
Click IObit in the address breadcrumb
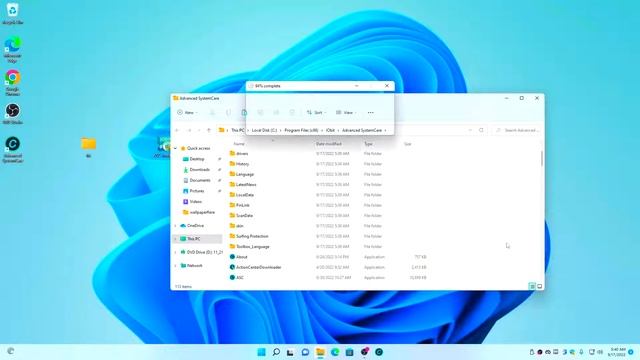click(x=330, y=130)
